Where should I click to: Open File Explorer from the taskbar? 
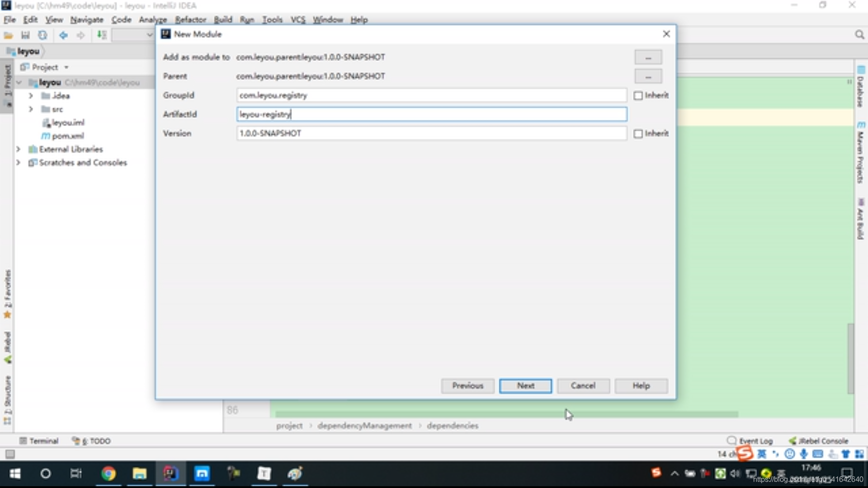[139, 474]
